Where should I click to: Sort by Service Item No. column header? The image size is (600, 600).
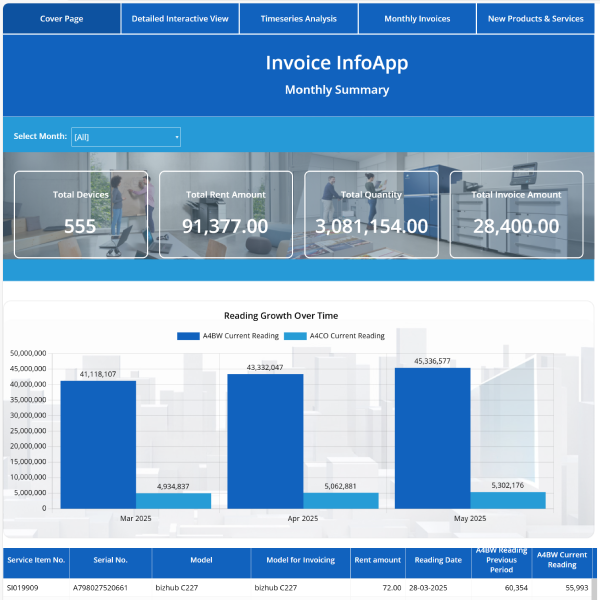pos(36,561)
